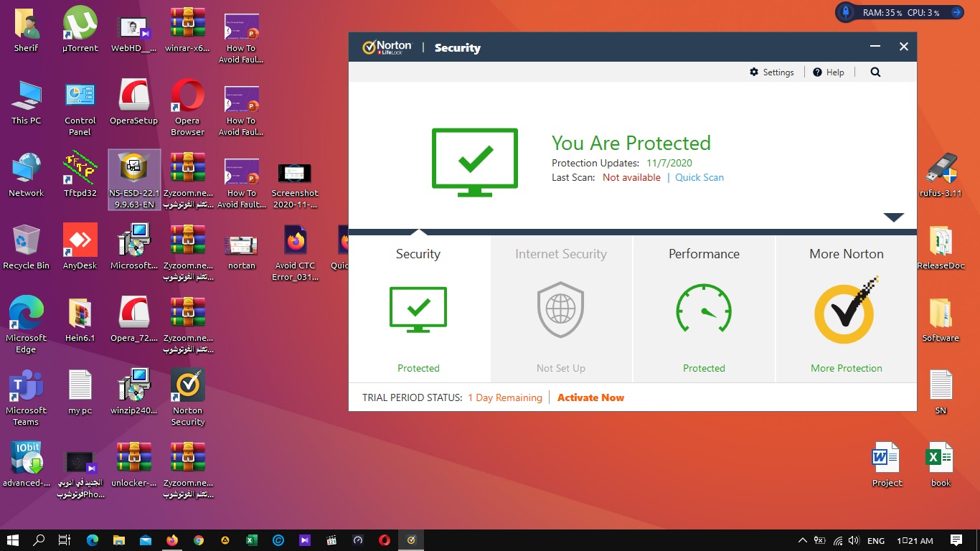Open the Windows Start menu
The height and width of the screenshot is (551, 980).
[x=13, y=540]
